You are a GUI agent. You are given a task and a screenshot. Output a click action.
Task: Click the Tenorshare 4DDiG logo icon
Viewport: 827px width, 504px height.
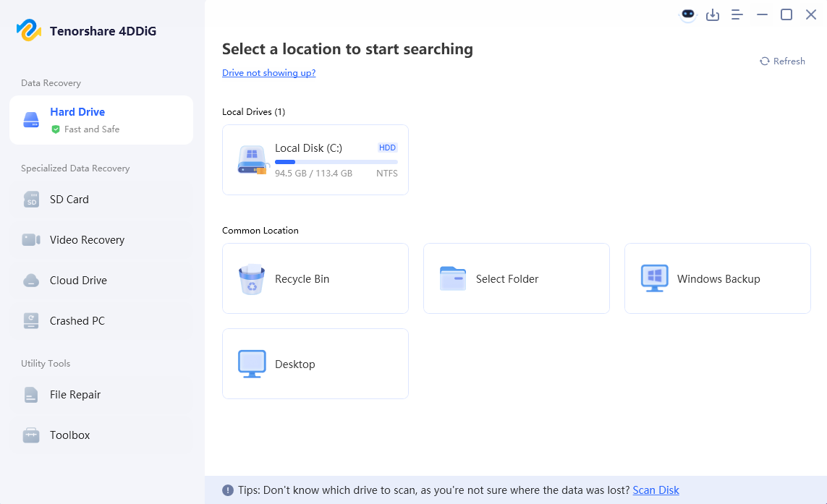tap(29, 30)
